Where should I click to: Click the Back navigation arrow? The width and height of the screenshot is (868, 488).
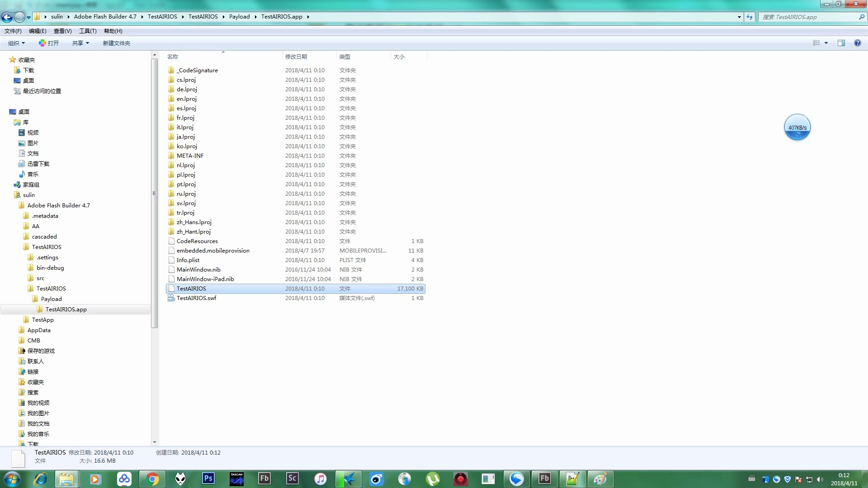pyautogui.click(x=7, y=17)
